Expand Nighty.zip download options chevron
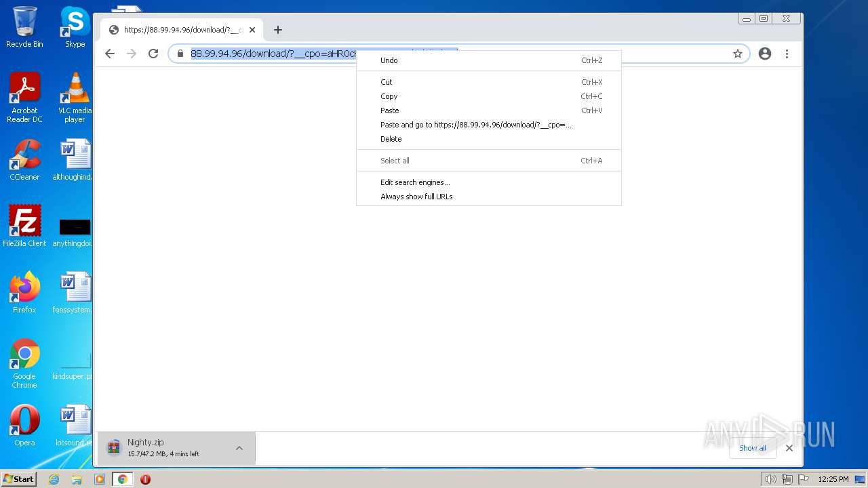868x488 pixels. (x=239, y=448)
